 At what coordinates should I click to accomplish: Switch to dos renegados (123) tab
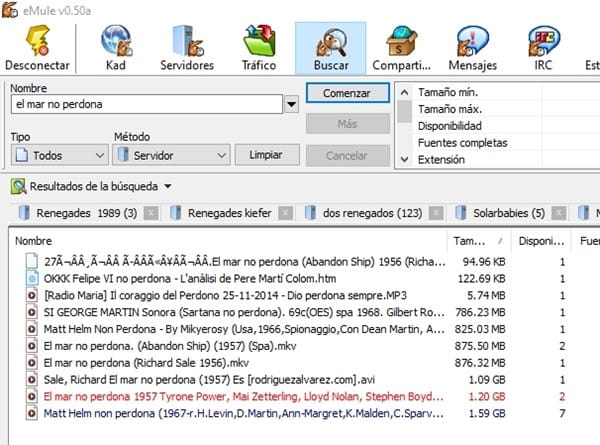click(372, 213)
